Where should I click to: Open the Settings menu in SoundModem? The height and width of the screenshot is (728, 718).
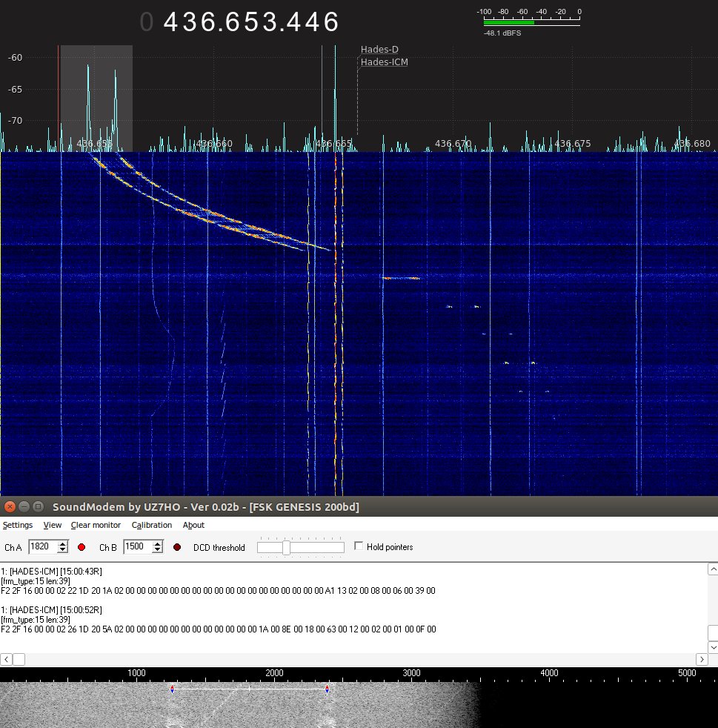(x=18, y=525)
